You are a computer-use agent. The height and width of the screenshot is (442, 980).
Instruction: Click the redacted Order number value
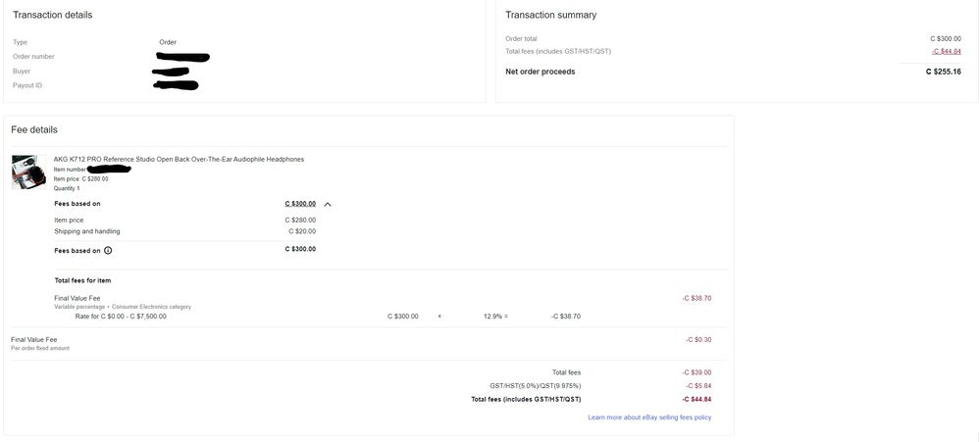point(181,57)
